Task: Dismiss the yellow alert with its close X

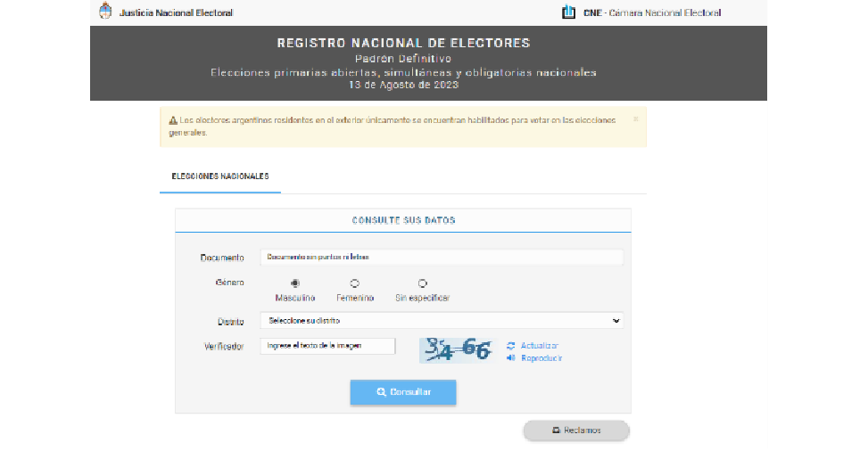Action: 635,119
